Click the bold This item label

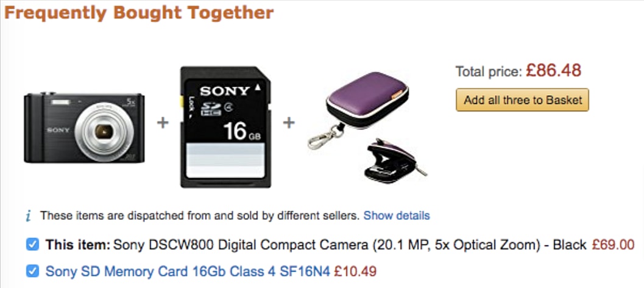(x=77, y=245)
